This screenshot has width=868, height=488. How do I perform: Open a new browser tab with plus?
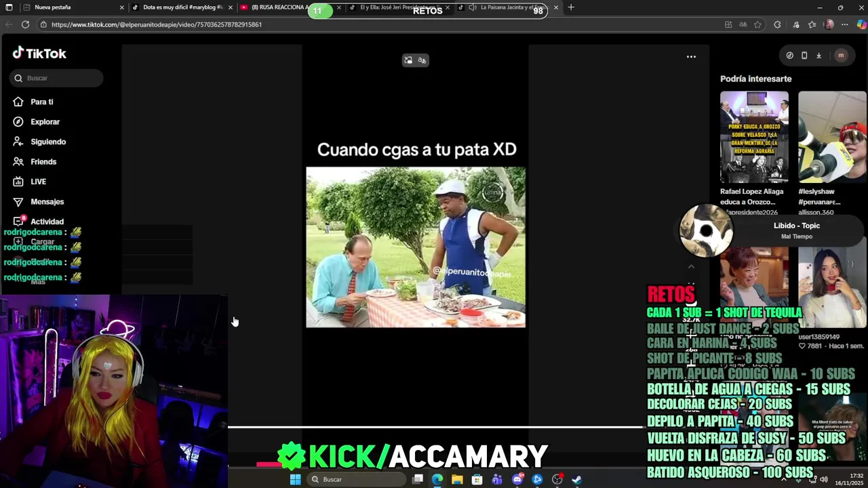coord(571,7)
